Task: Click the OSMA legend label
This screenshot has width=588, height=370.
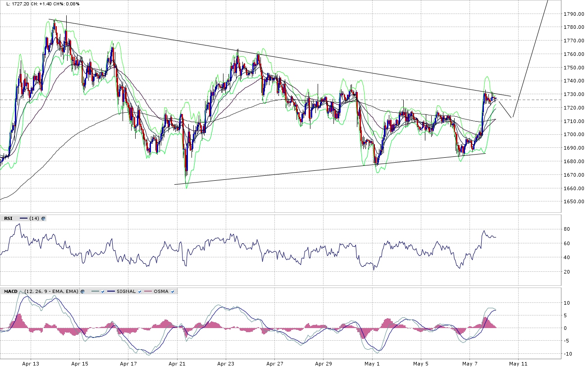Action: [x=161, y=292]
